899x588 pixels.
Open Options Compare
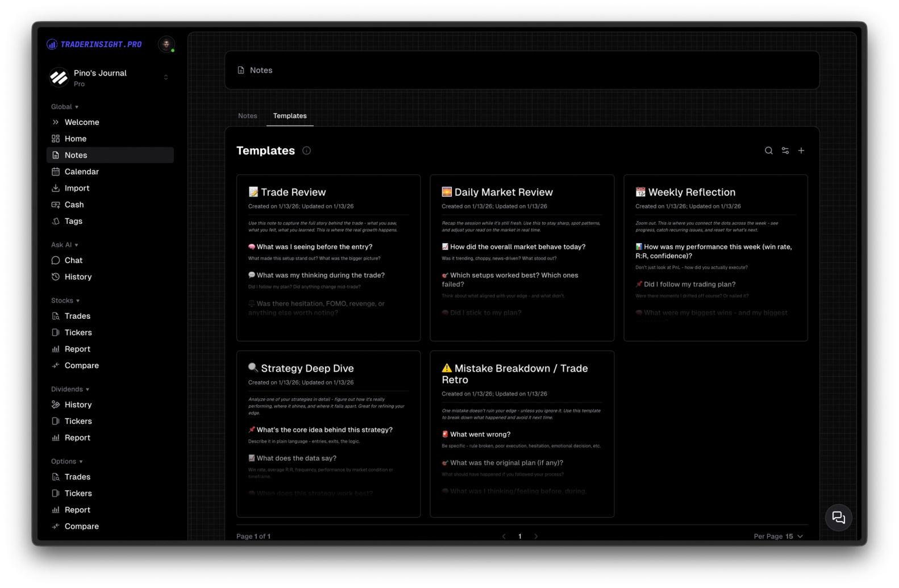point(110,526)
